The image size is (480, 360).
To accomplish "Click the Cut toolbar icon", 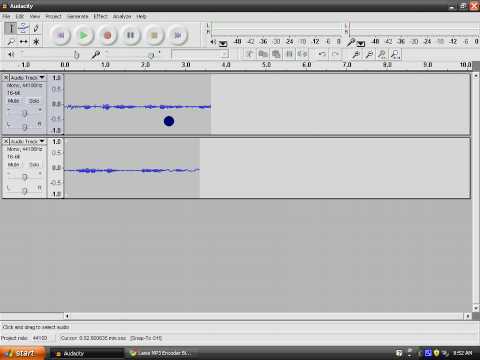I will [249, 54].
